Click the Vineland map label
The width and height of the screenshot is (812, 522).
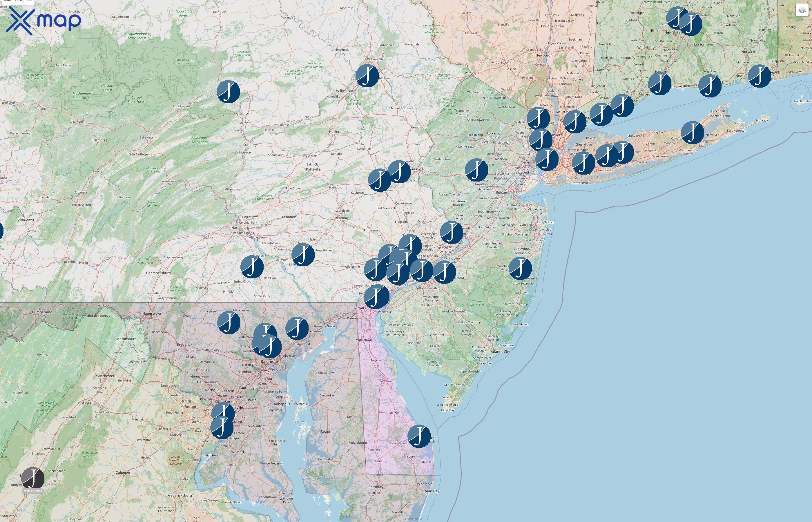pyautogui.click(x=436, y=335)
